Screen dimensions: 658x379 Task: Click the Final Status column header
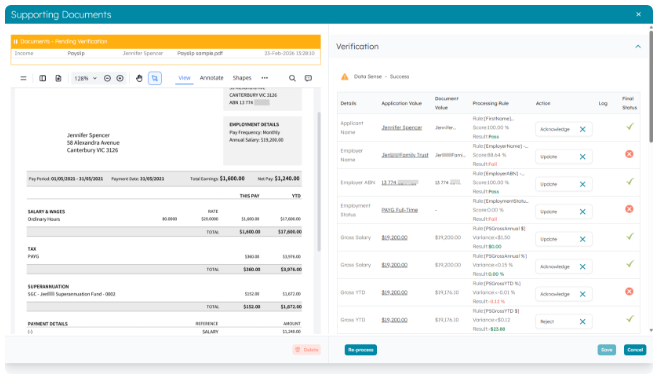(629, 103)
